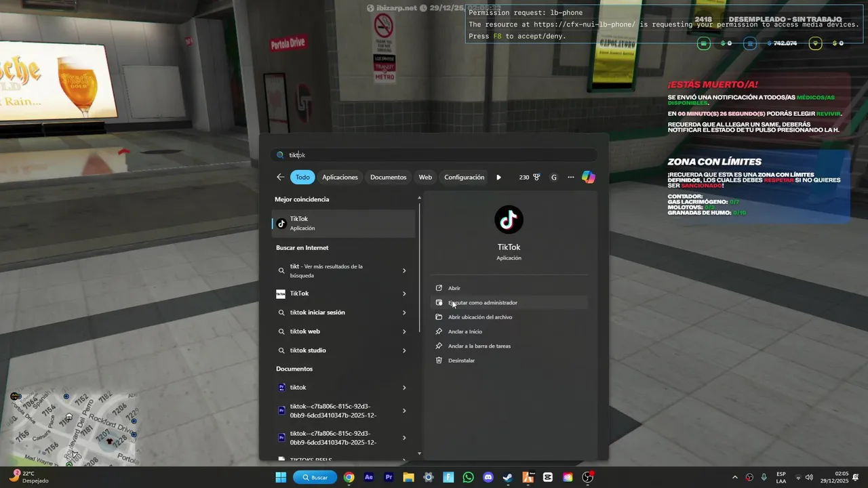Expand the TikTok web result chevron
This screenshot has height=488, width=868.
404,293
